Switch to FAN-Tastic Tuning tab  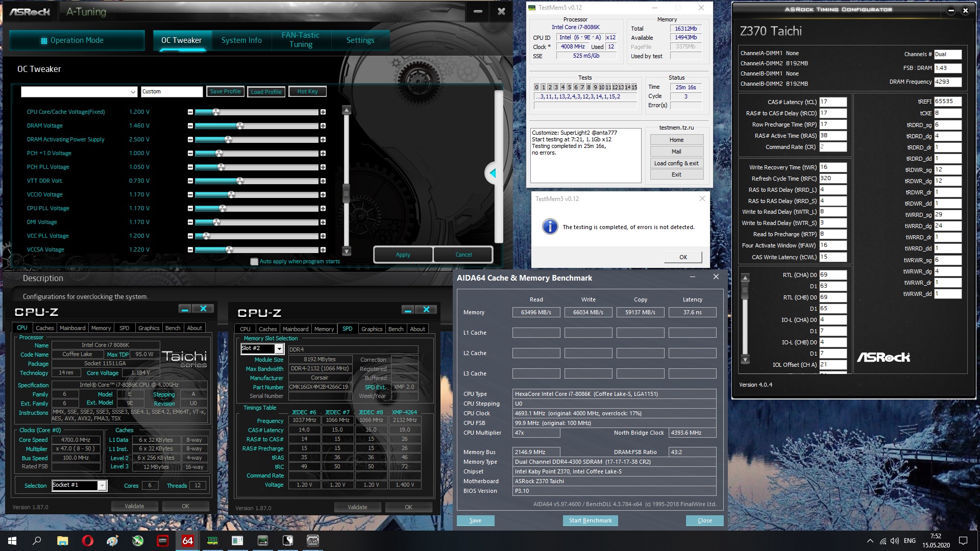point(301,40)
